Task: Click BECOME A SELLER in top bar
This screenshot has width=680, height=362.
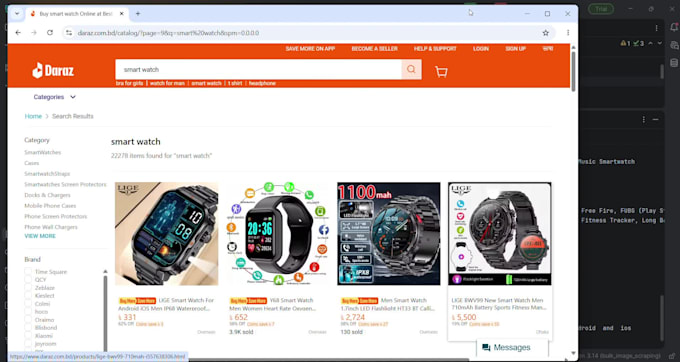Action: click(x=374, y=49)
